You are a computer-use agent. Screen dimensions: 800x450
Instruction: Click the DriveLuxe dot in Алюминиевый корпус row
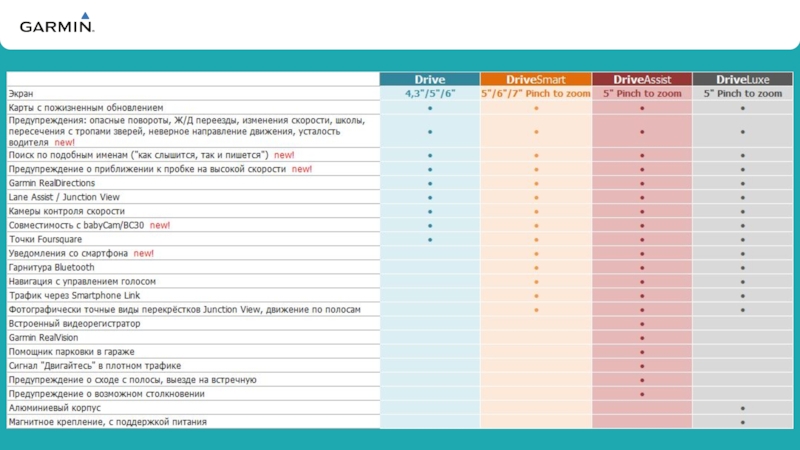(x=743, y=408)
